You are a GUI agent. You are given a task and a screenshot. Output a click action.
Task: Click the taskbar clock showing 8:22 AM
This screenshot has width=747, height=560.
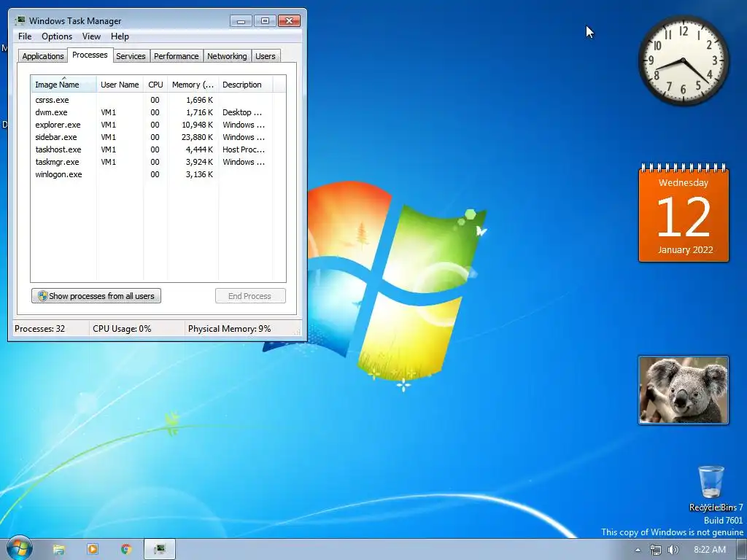709,550
